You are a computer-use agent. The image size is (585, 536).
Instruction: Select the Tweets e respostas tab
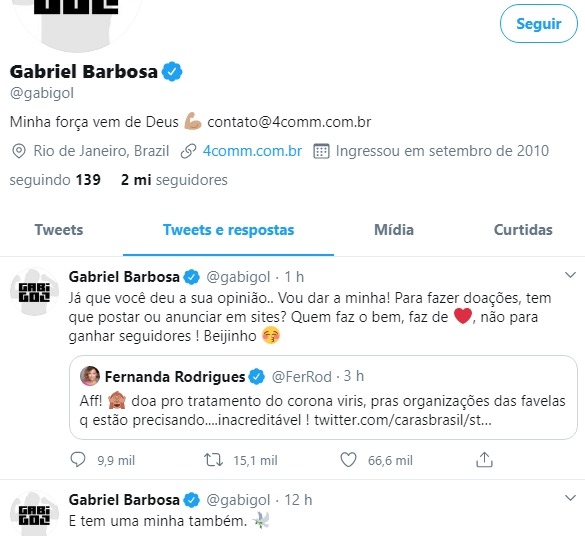(x=228, y=230)
